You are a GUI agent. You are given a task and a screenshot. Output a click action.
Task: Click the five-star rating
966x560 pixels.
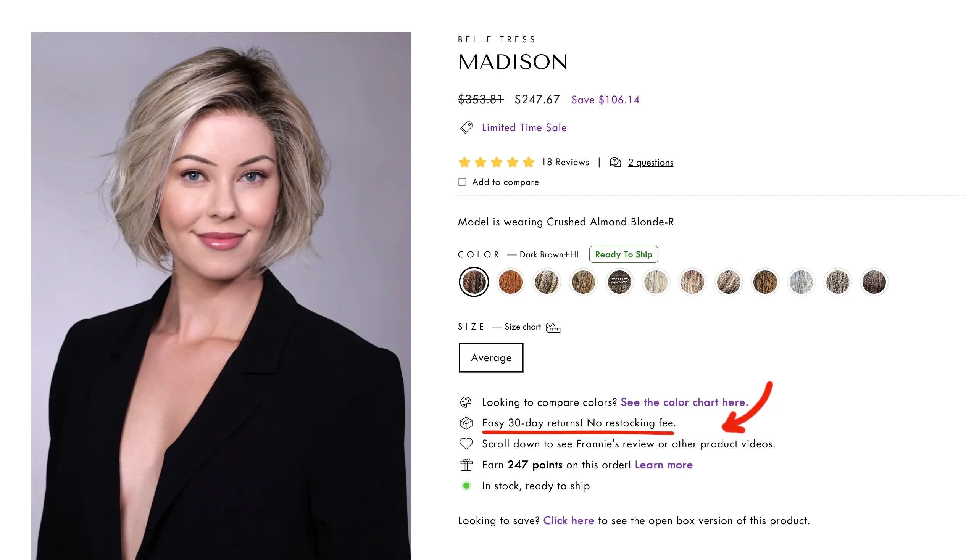tap(497, 162)
